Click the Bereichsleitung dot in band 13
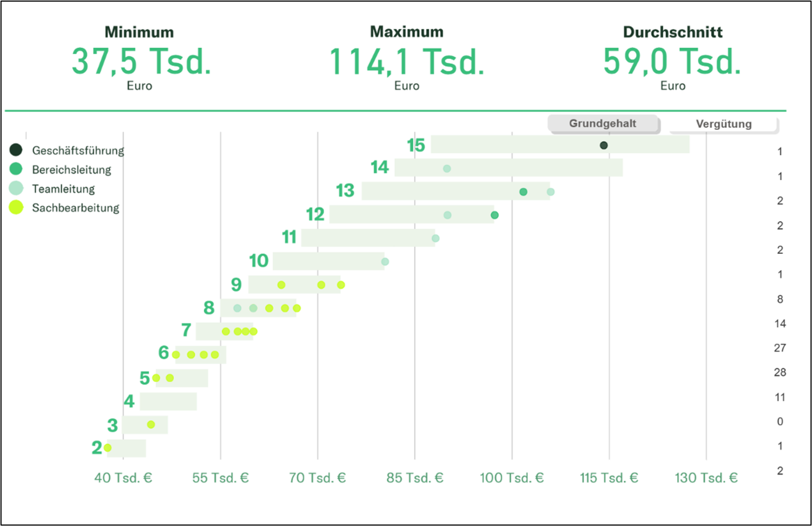This screenshot has height=526, width=812. click(x=523, y=192)
